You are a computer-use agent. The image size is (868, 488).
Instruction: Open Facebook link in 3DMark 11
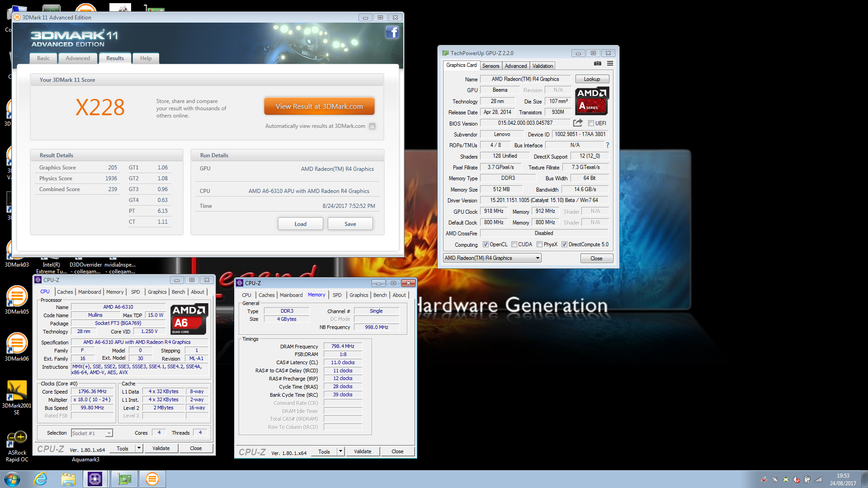[x=392, y=32]
